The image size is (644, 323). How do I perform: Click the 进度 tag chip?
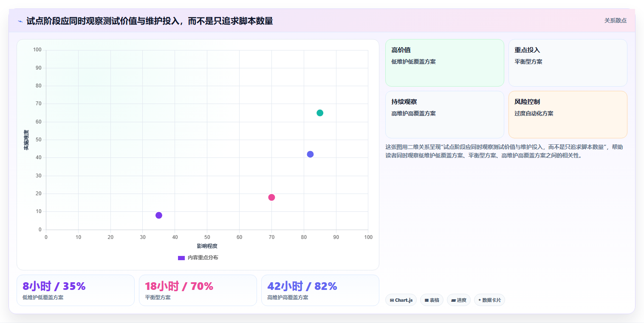[x=459, y=300]
